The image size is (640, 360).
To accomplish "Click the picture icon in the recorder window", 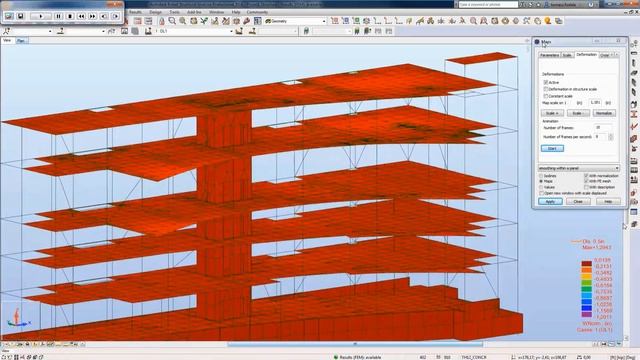I will click(x=9, y=16).
